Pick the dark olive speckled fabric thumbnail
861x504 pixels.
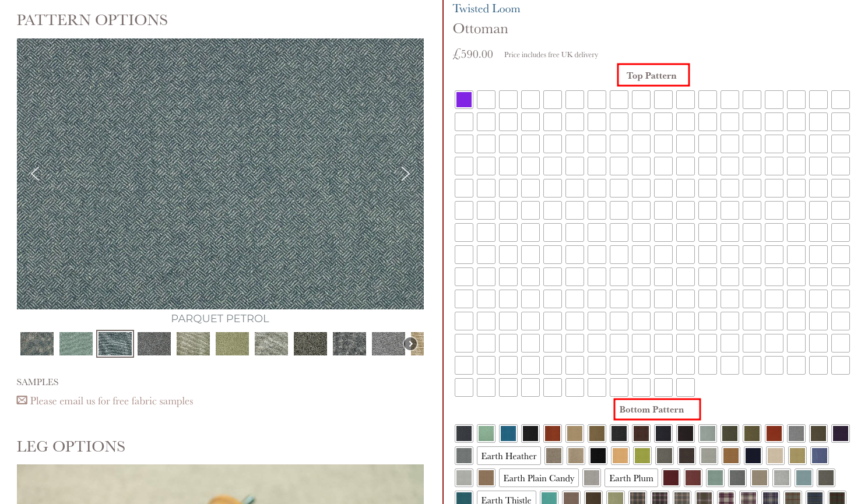[310, 344]
